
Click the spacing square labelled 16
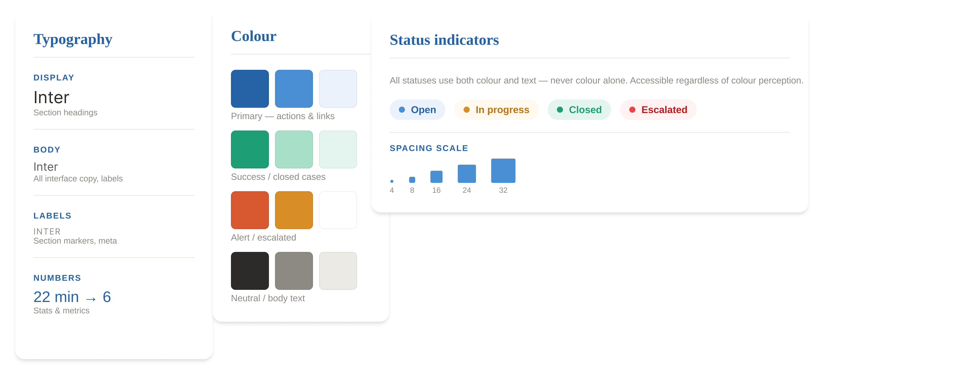[x=436, y=177]
